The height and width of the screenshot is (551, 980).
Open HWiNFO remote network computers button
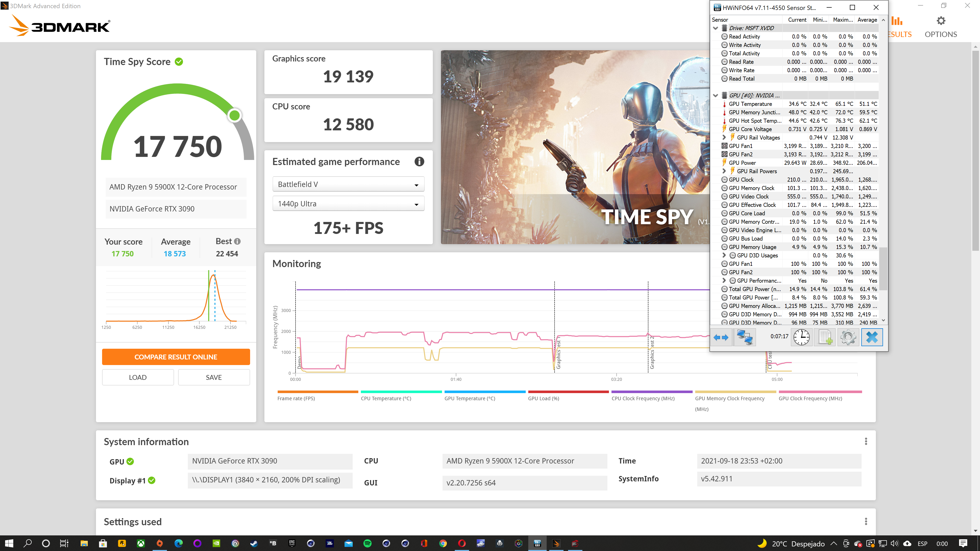point(744,337)
